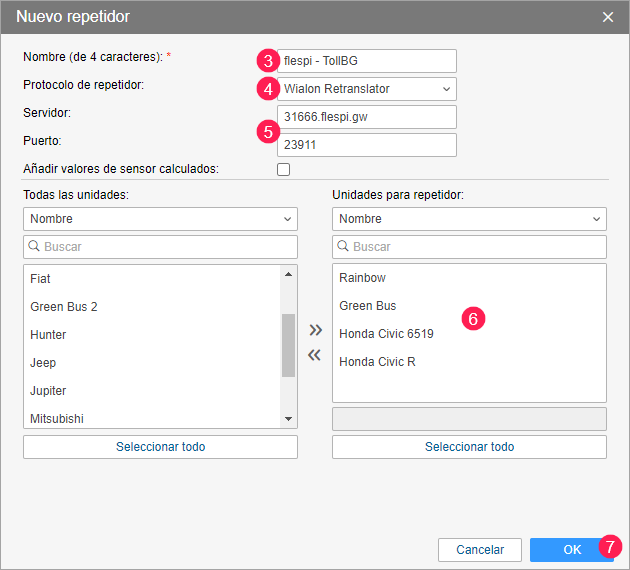630x570 pixels.
Task: Click the all units list scrollbar thumb
Action: click(x=289, y=345)
